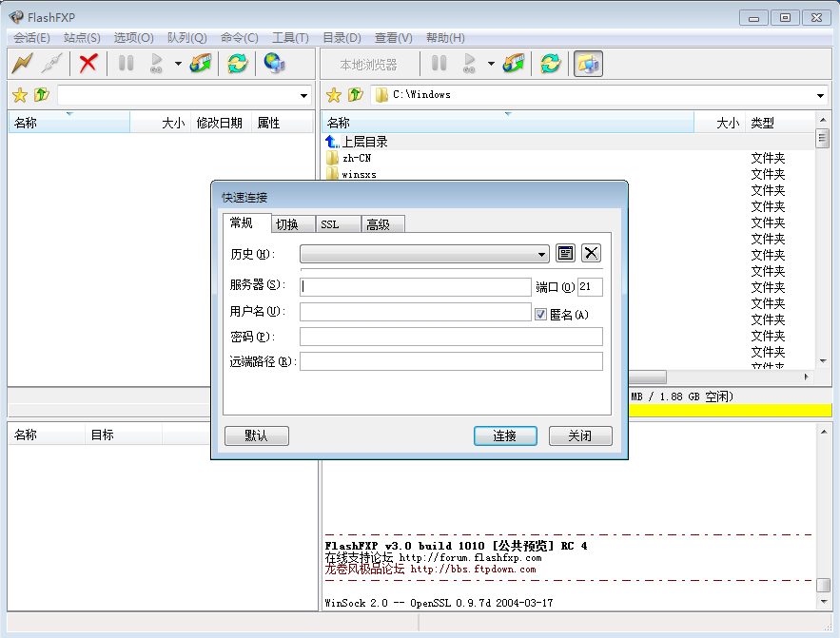Expand the 历史 history dropdown
Viewport: 840px width, 638px height.
coord(542,254)
